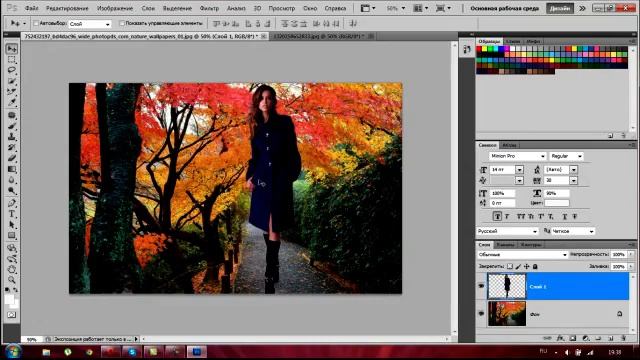This screenshot has width=640, height=360.
Task: Click Основная рабочая среда workspace
Action: (504, 8)
